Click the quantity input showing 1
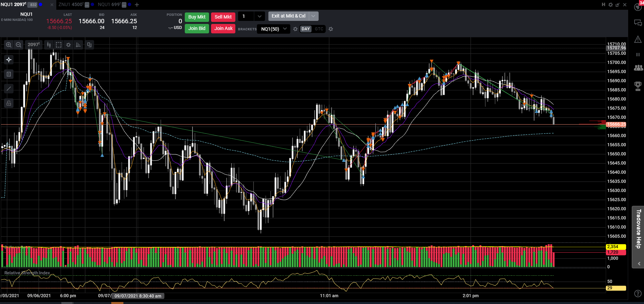 point(246,16)
